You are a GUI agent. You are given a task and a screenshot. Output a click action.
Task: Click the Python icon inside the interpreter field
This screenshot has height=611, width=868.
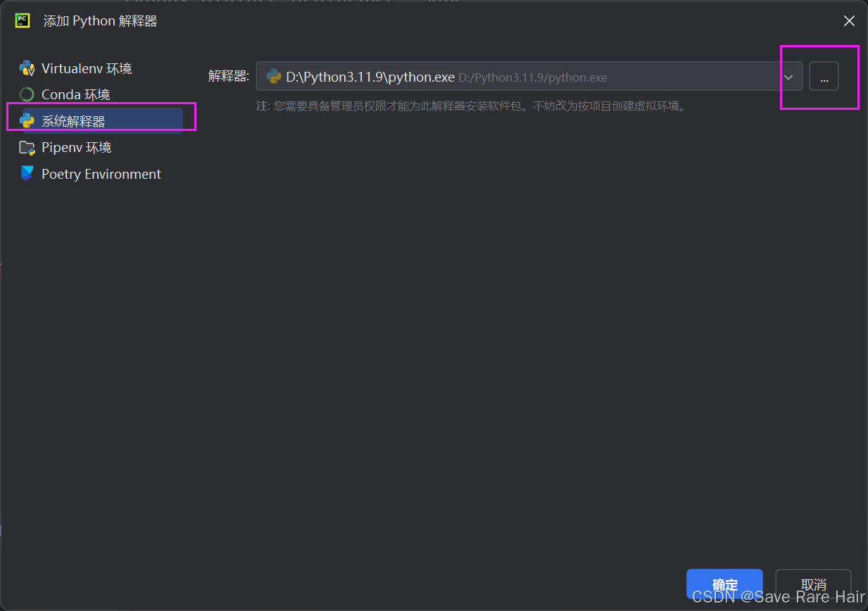(x=272, y=77)
